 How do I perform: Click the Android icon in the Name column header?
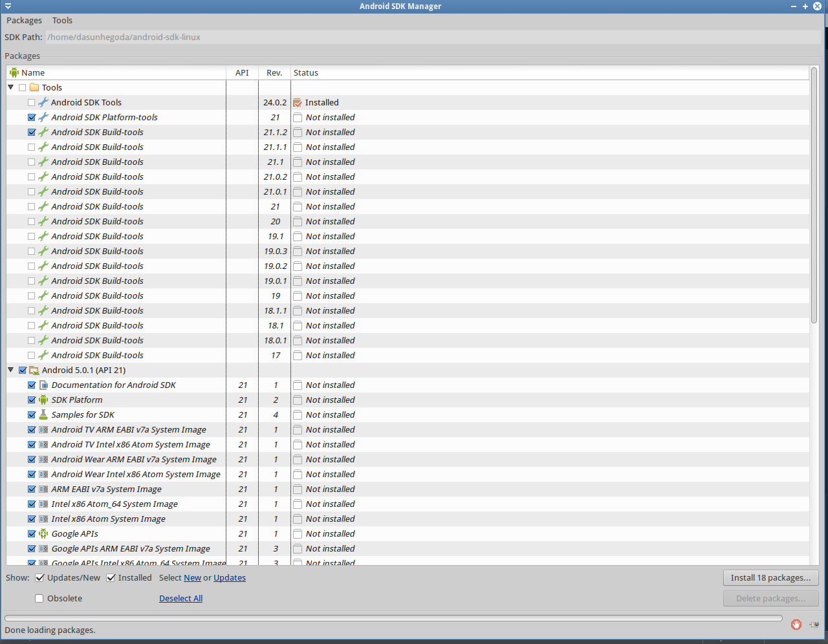click(14, 72)
